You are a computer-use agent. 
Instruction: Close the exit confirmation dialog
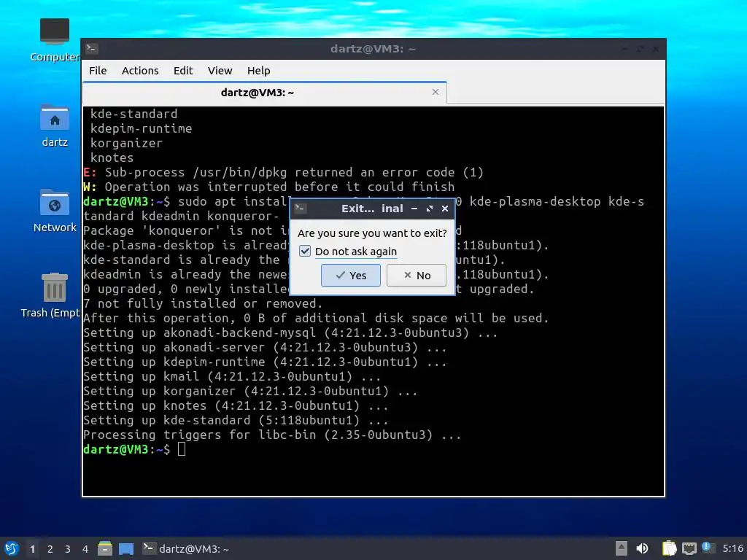click(445, 209)
